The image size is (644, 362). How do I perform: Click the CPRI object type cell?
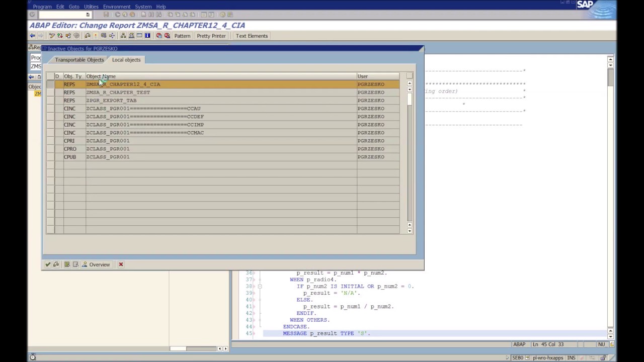[x=74, y=141]
